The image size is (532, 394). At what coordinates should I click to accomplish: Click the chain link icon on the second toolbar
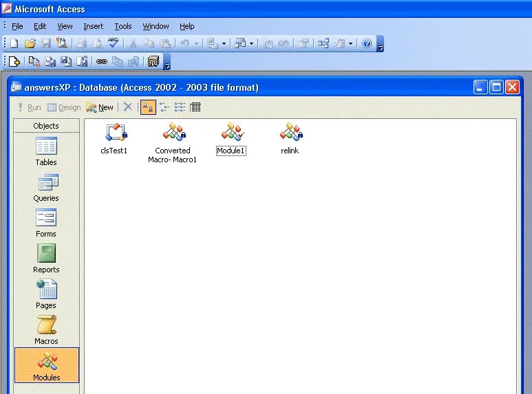101,62
